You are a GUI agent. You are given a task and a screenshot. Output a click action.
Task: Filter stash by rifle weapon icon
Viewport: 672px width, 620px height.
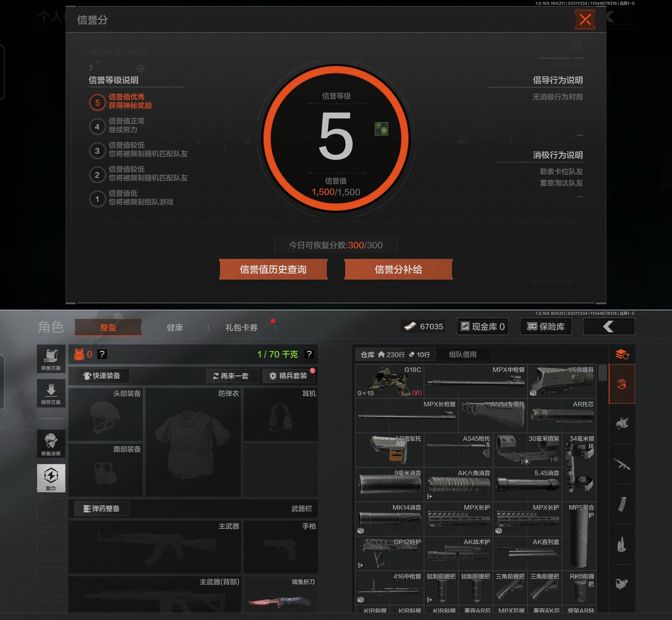tap(622, 464)
